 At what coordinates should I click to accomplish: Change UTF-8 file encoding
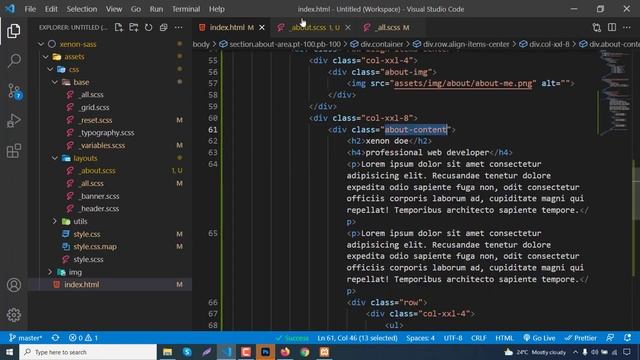click(x=453, y=338)
